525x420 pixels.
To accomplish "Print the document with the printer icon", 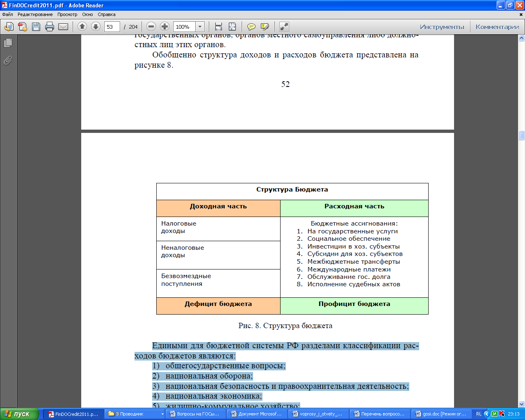I will [50, 27].
